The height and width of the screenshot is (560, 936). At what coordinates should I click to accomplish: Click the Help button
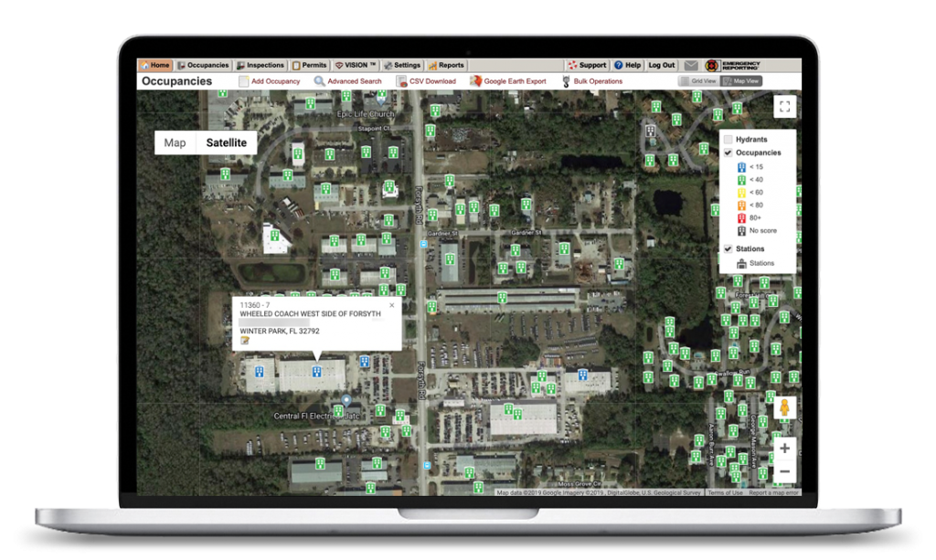tap(627, 65)
